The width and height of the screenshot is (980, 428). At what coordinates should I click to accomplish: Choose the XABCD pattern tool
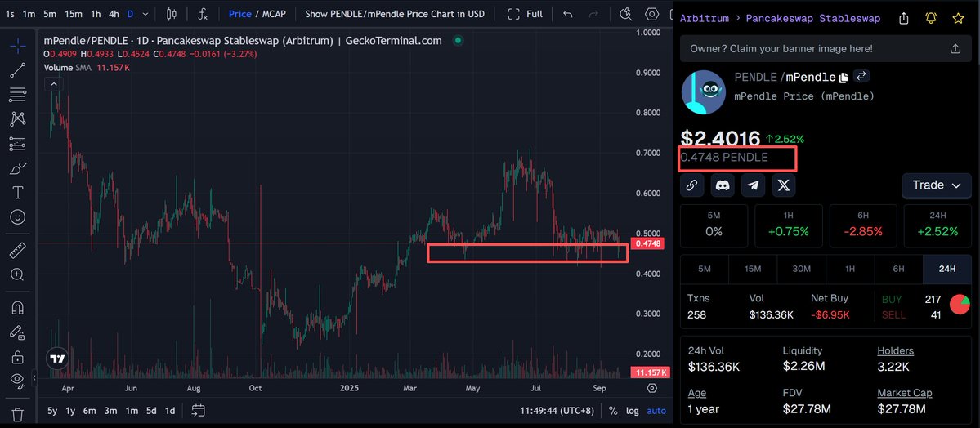coord(17,118)
